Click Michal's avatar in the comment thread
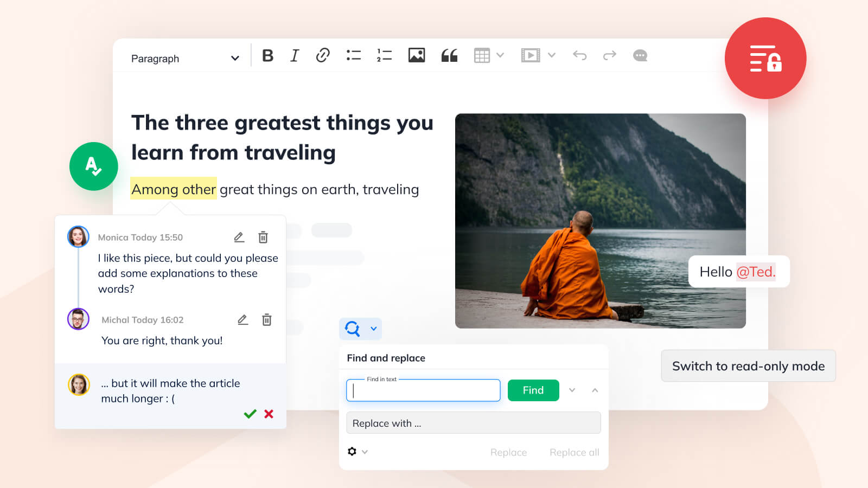This screenshot has height=488, width=868. pos(78,319)
